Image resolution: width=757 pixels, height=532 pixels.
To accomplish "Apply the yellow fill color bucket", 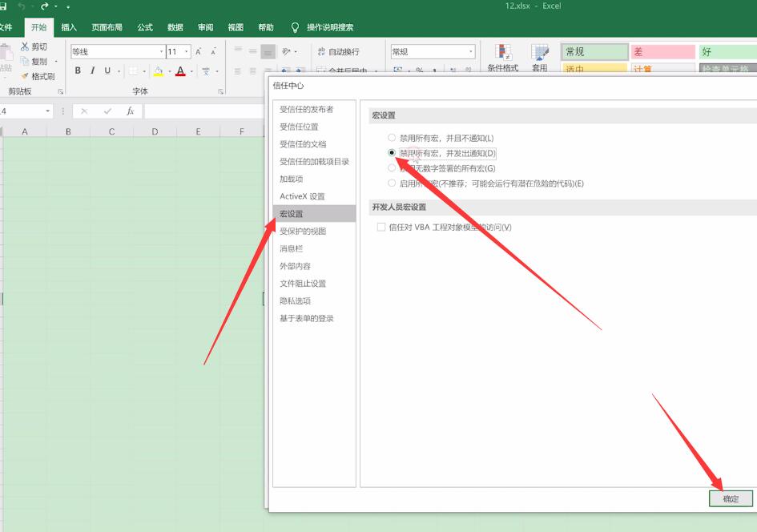I will [159, 71].
